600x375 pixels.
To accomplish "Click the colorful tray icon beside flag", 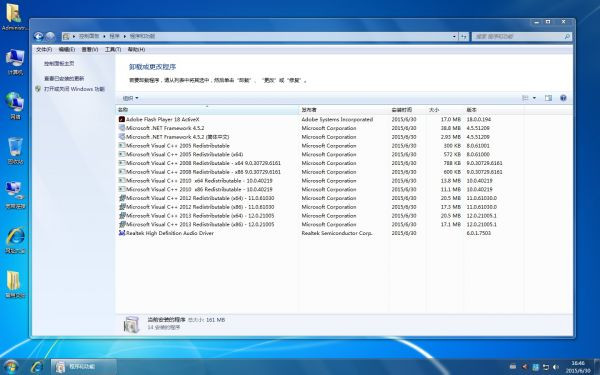I will pyautogui.click(x=535, y=367).
